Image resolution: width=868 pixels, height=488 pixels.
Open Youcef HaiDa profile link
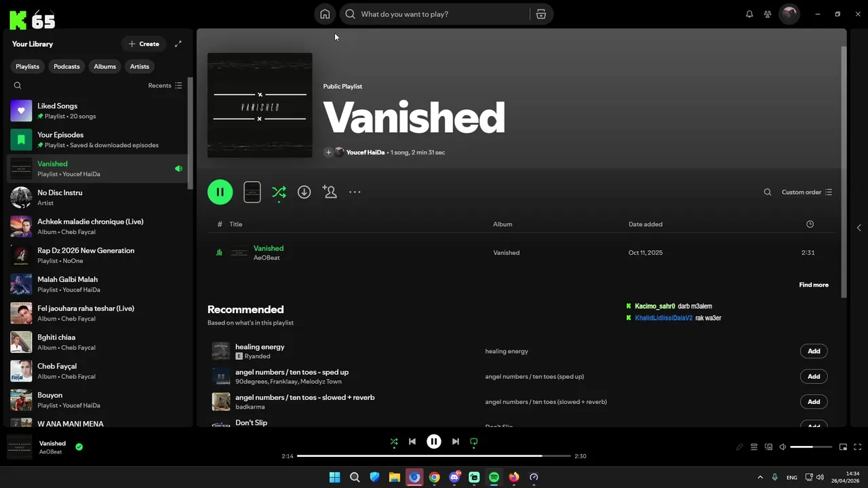pyautogui.click(x=366, y=152)
